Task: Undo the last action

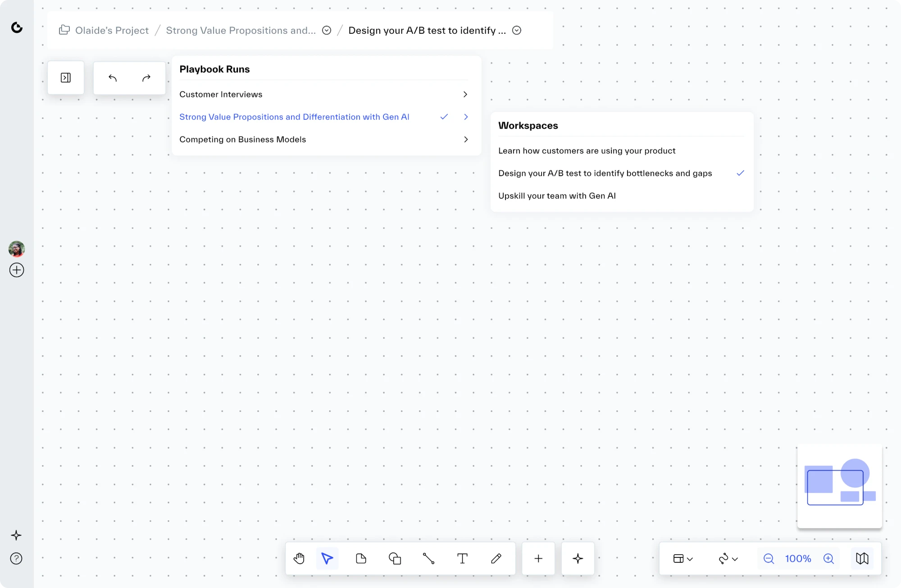Action: (x=113, y=78)
